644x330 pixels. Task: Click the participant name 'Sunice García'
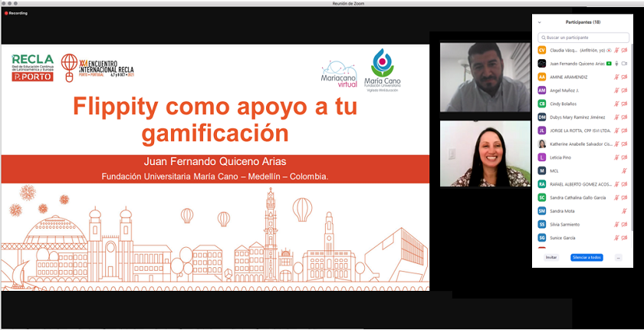point(563,238)
